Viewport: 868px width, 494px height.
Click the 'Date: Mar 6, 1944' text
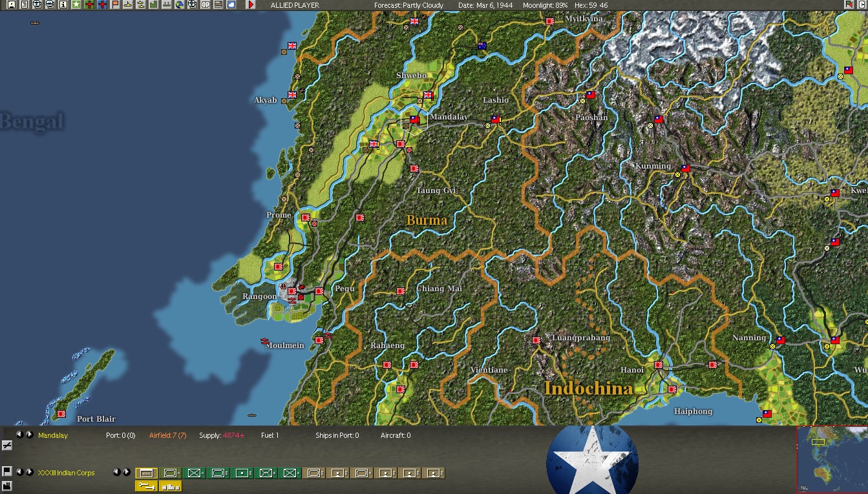point(485,5)
